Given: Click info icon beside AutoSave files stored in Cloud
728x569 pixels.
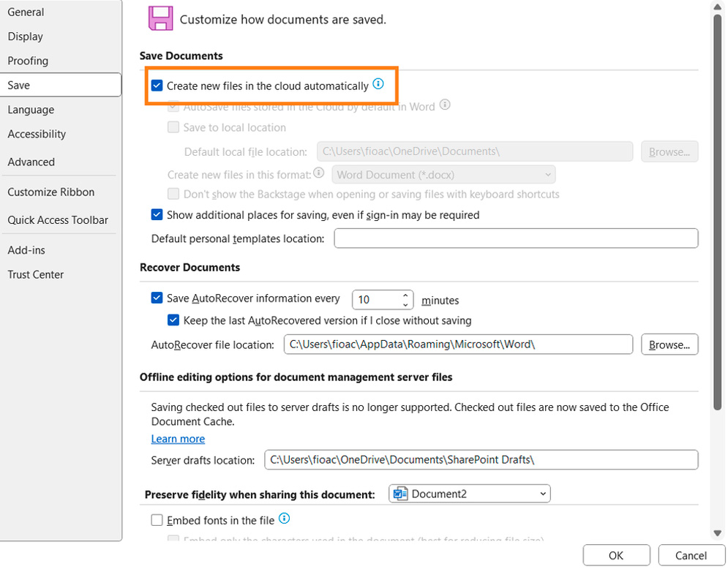Looking at the screenshot, I should tap(445, 105).
